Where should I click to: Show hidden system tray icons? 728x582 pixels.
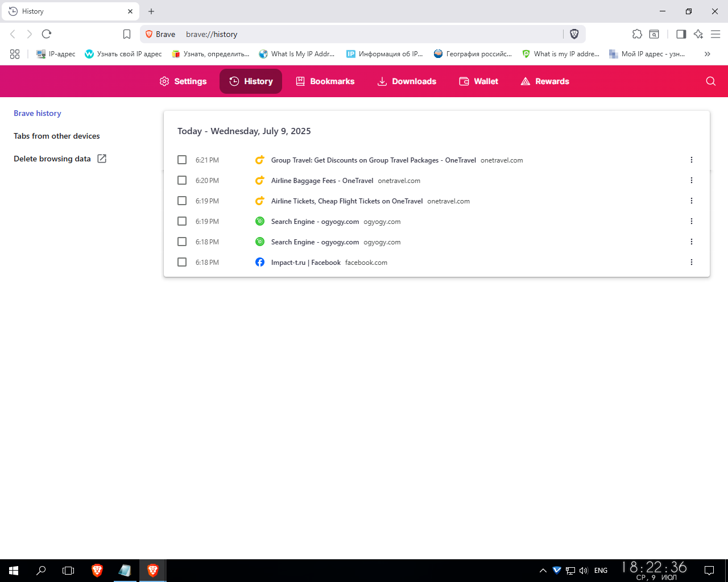(x=543, y=571)
